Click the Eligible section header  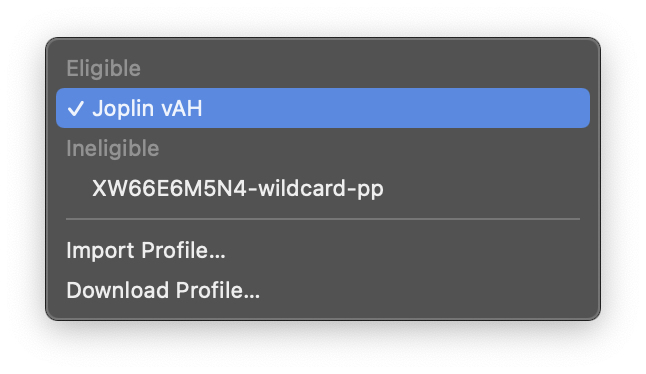(103, 68)
